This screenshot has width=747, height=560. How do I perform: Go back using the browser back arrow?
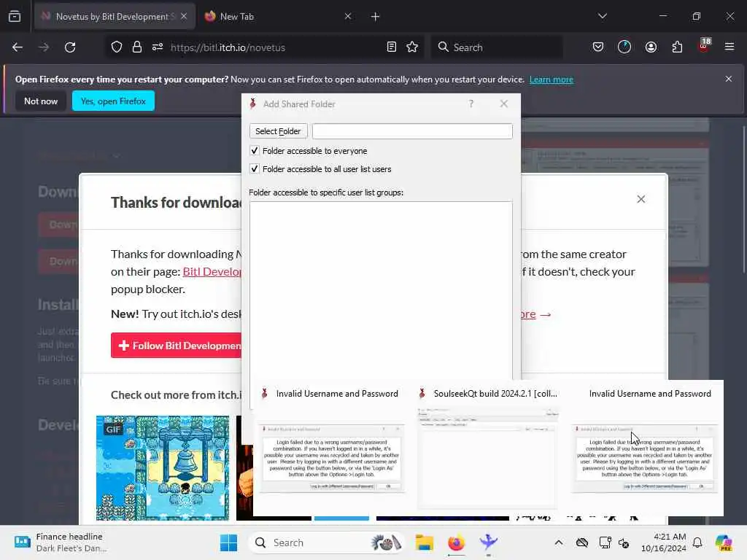18,47
